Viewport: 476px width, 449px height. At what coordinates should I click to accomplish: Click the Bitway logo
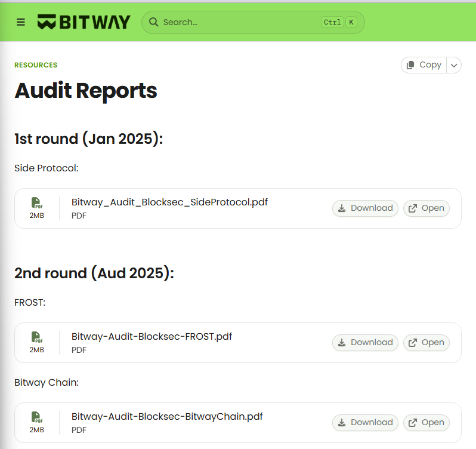(x=84, y=22)
